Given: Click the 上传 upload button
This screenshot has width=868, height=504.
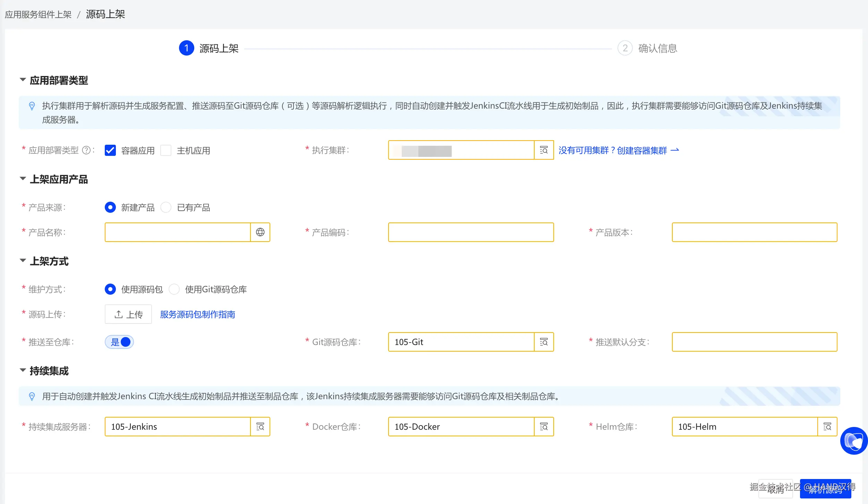Looking at the screenshot, I should click(x=128, y=314).
